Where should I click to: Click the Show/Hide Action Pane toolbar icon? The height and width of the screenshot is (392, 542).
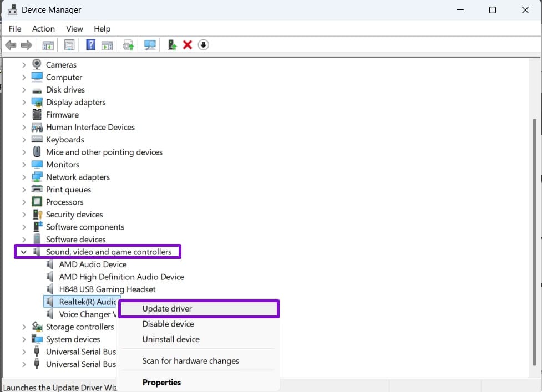pos(107,45)
